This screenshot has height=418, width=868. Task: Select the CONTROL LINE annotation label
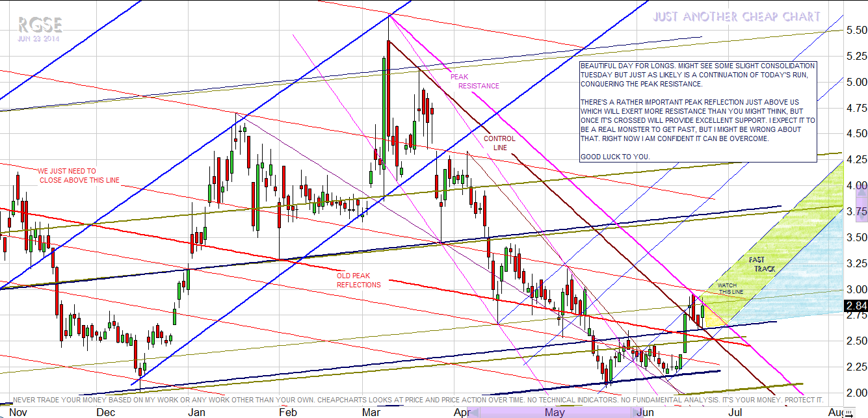point(499,143)
